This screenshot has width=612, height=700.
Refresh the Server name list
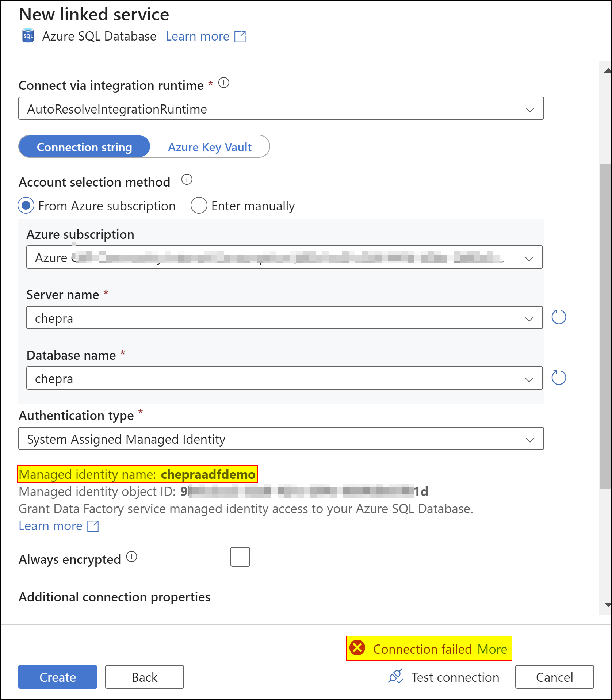pyautogui.click(x=559, y=317)
